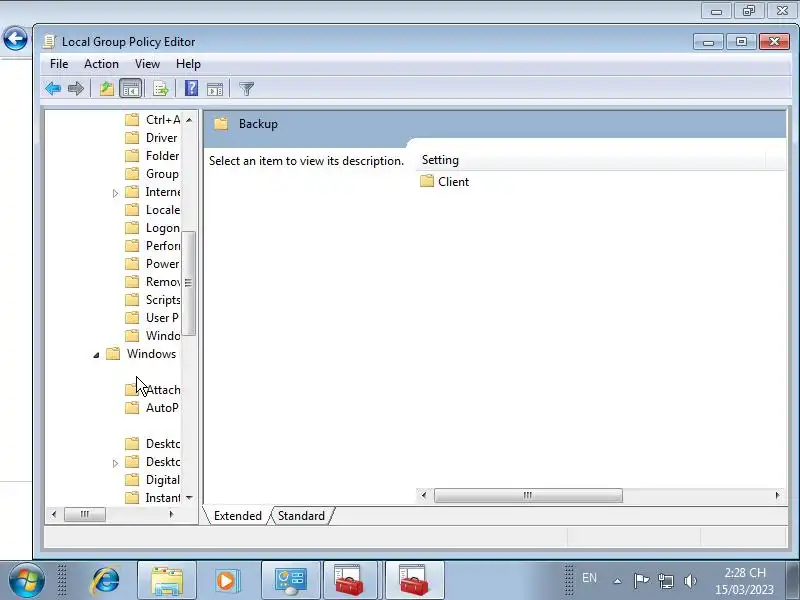Screen dimensions: 800x600
Task: Open the View menu
Action: pos(147,64)
